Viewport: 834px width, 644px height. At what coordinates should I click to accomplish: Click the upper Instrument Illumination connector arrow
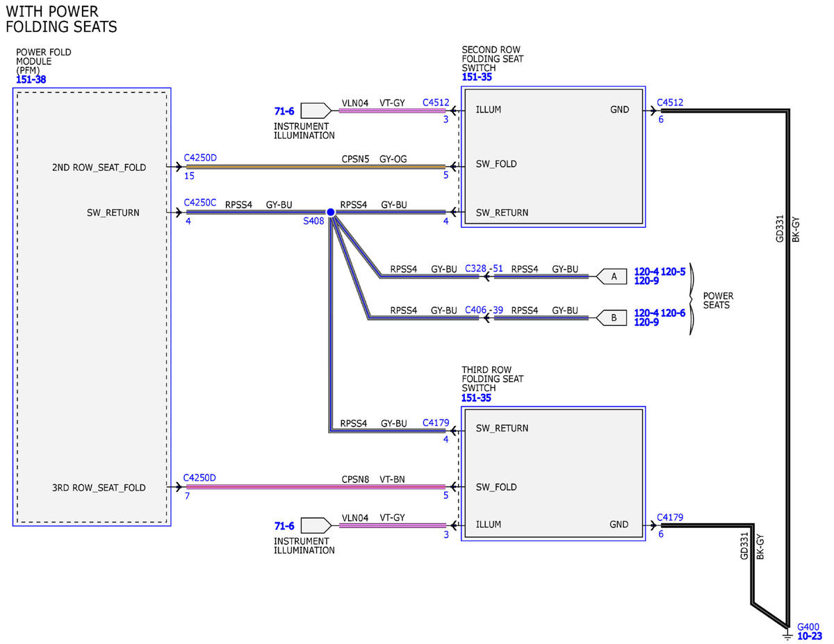316,110
